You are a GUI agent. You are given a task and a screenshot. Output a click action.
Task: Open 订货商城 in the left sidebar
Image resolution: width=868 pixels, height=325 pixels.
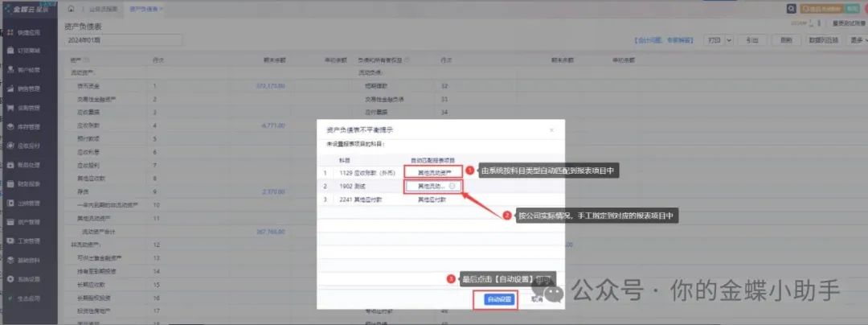[28, 51]
